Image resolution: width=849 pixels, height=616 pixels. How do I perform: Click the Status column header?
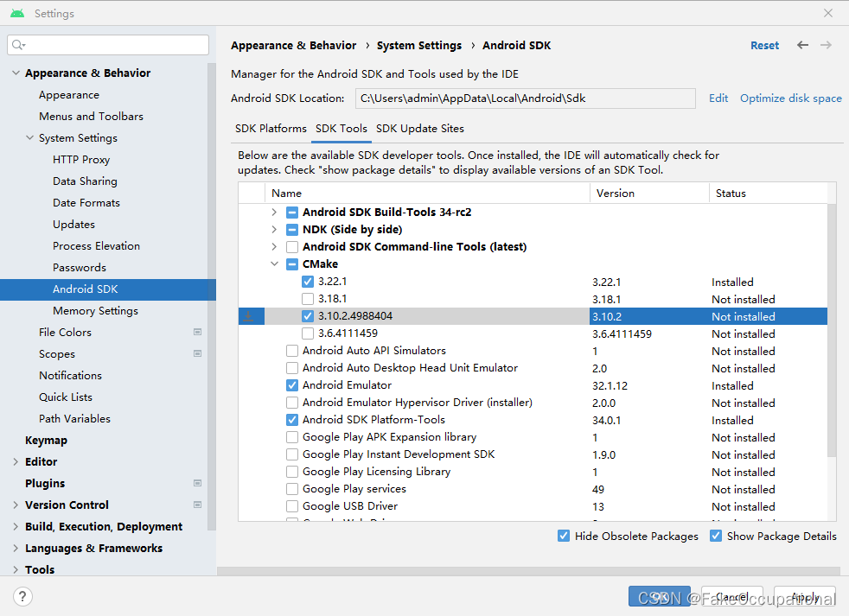[769, 194]
